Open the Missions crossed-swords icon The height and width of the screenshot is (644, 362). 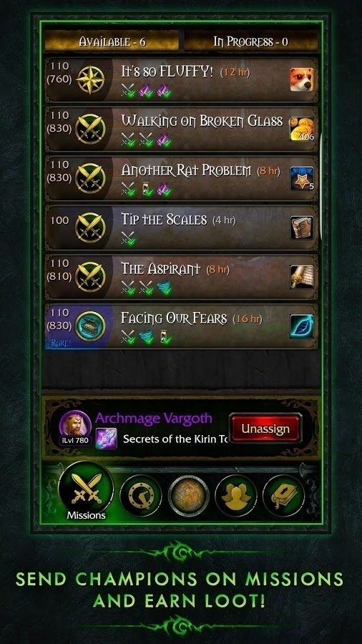pos(86,491)
